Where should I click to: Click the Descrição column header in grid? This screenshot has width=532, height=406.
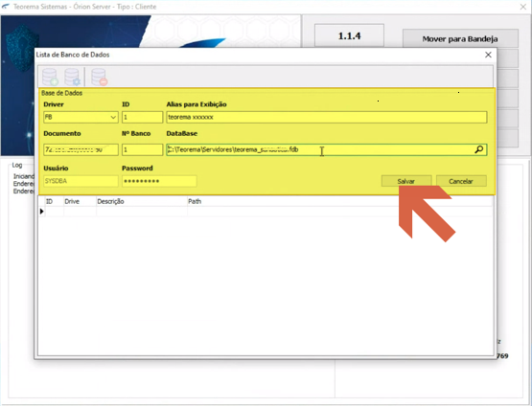click(x=142, y=201)
